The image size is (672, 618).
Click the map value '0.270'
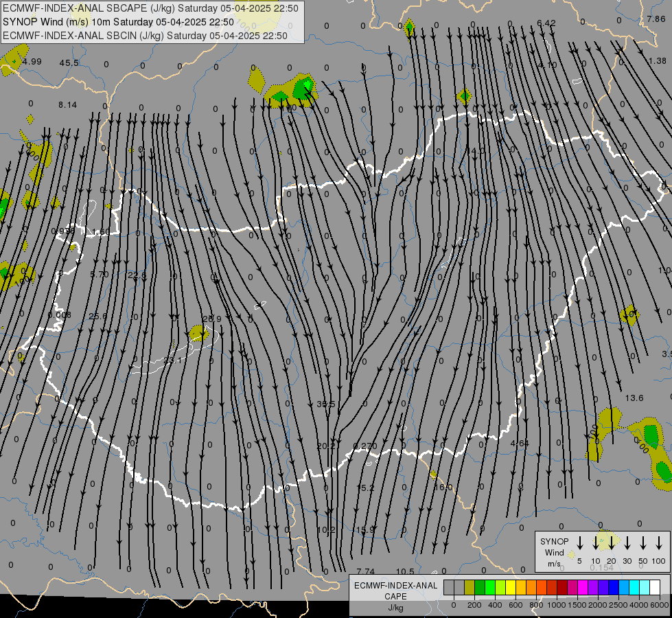coord(365,446)
